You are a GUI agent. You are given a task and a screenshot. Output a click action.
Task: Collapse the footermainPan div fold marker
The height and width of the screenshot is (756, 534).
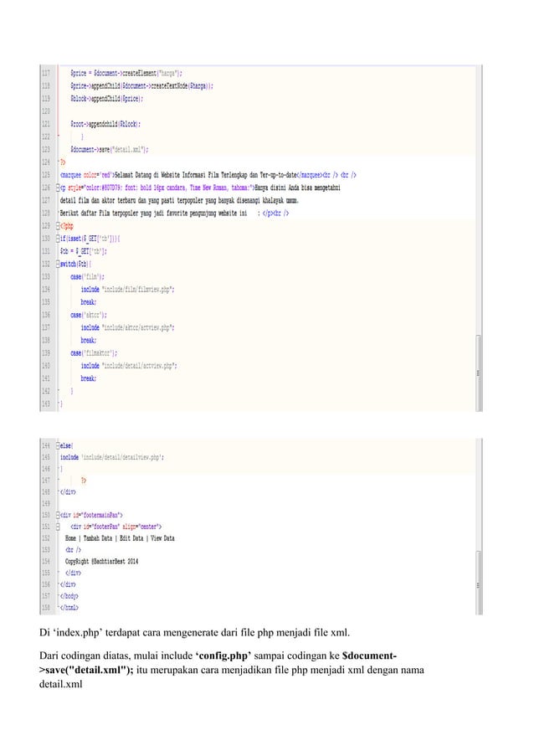(59, 515)
